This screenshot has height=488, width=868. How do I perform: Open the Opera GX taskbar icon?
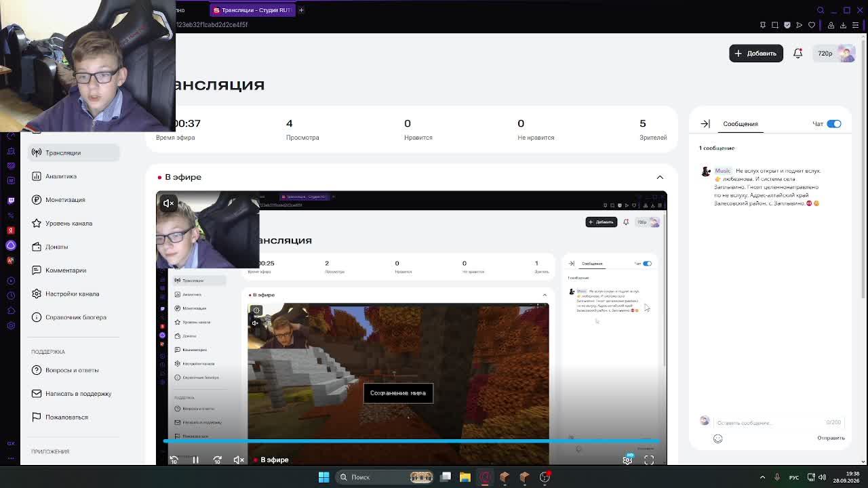click(x=485, y=477)
